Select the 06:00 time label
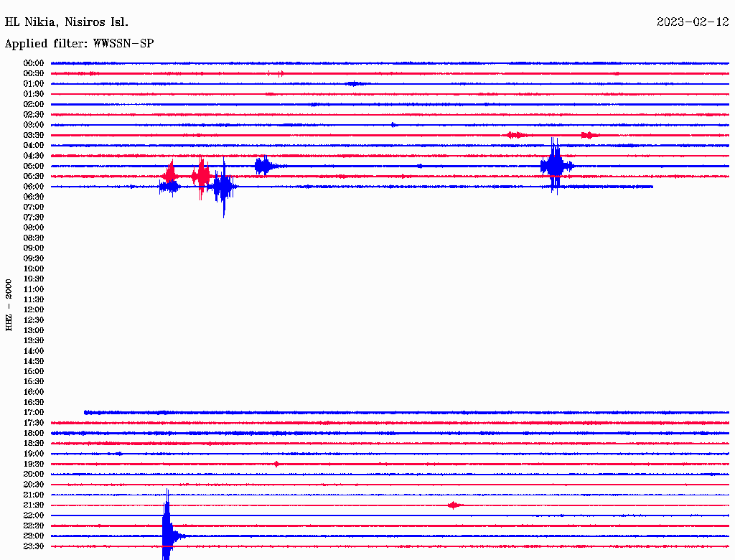This screenshot has width=735, height=560. [x=34, y=187]
